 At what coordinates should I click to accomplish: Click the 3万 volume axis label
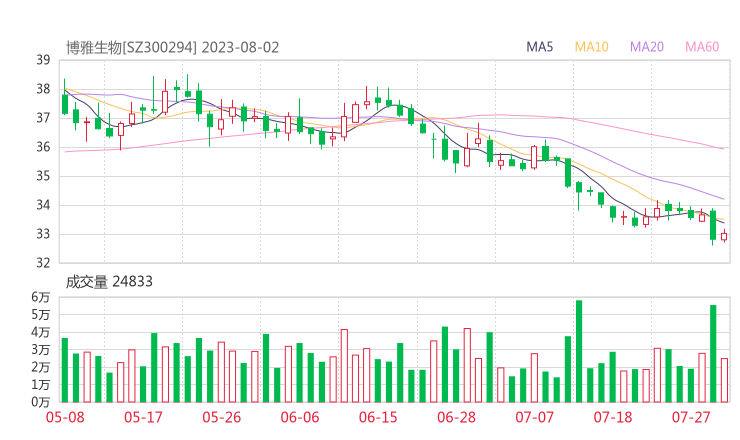pyautogui.click(x=41, y=350)
